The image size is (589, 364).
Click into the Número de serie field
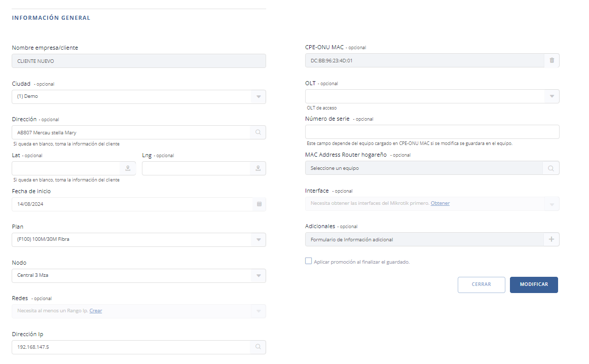[x=432, y=132]
